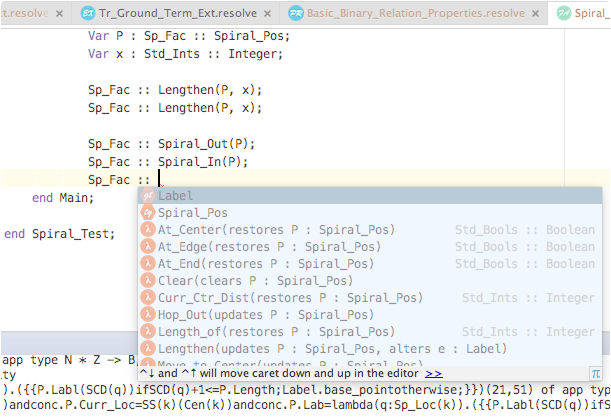This screenshot has height=417, width=611.
Task: Open the >> link in the completion hint
Action: click(x=434, y=374)
